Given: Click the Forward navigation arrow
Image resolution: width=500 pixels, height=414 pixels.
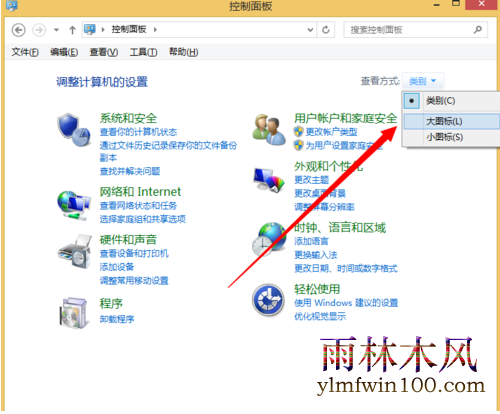Looking at the screenshot, I should [39, 30].
